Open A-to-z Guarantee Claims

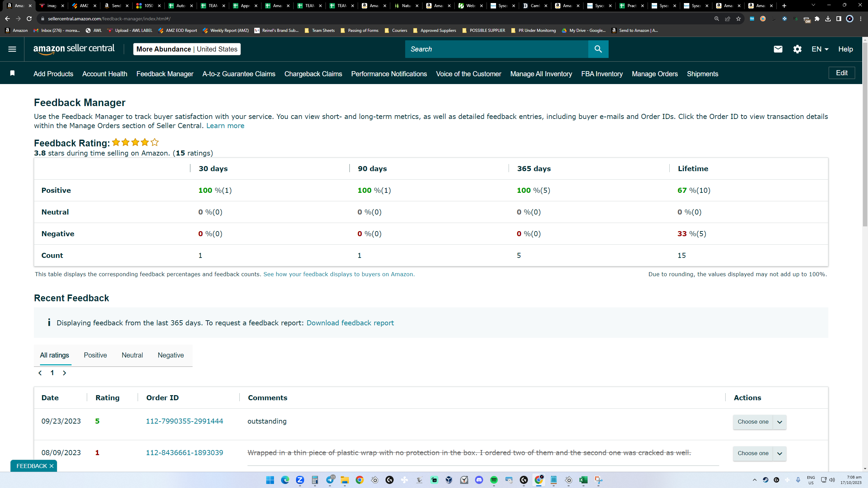click(239, 74)
